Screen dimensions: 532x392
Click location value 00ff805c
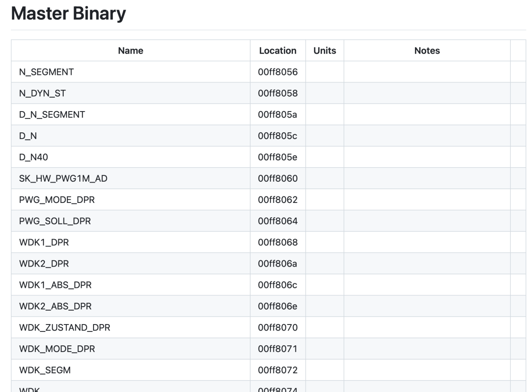coord(278,136)
